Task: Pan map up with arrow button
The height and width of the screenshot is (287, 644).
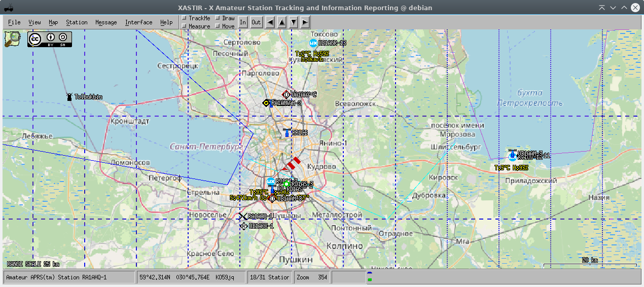Action: (282, 22)
